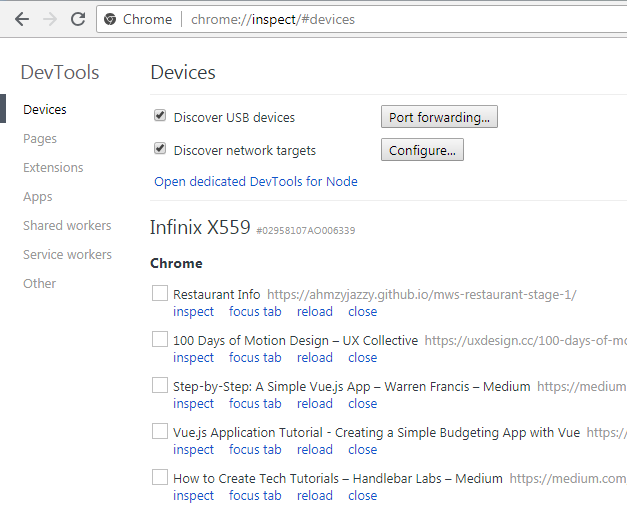Click the device serial #02958107AO006339
Screen dimensions: 627x511
(x=306, y=231)
